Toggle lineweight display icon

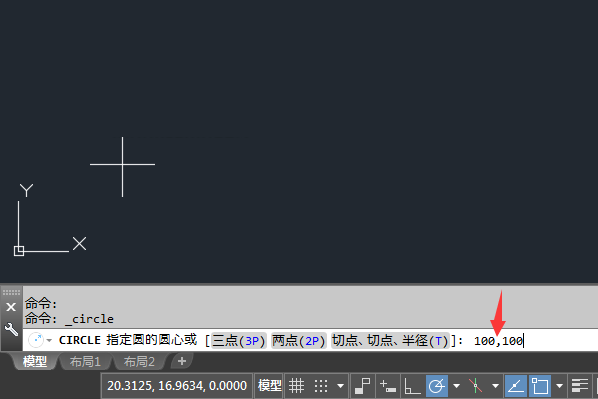579,386
